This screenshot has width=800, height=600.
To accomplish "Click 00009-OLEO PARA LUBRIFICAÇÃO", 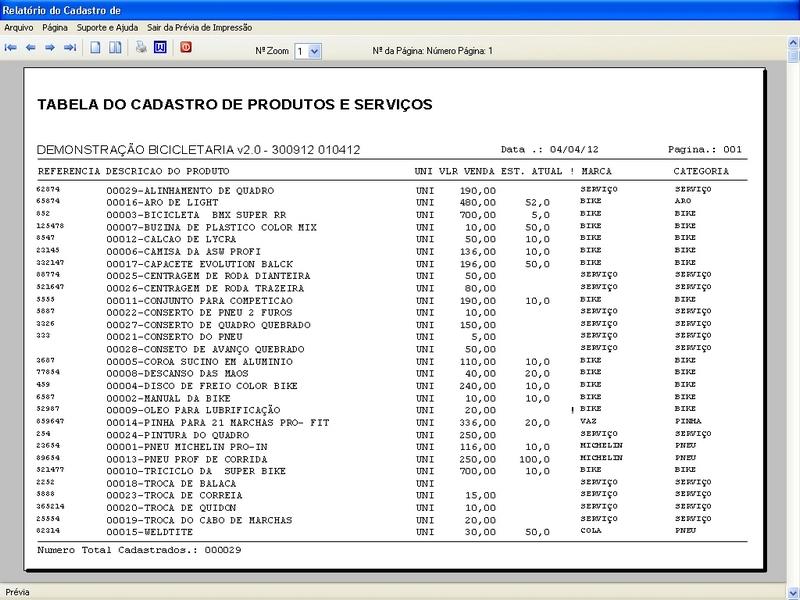I will 193,410.
